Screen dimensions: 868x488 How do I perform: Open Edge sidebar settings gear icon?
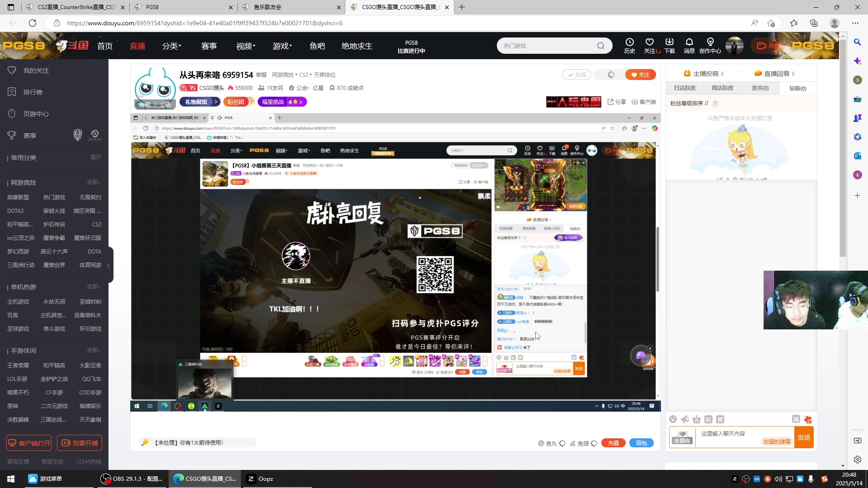tap(858, 460)
